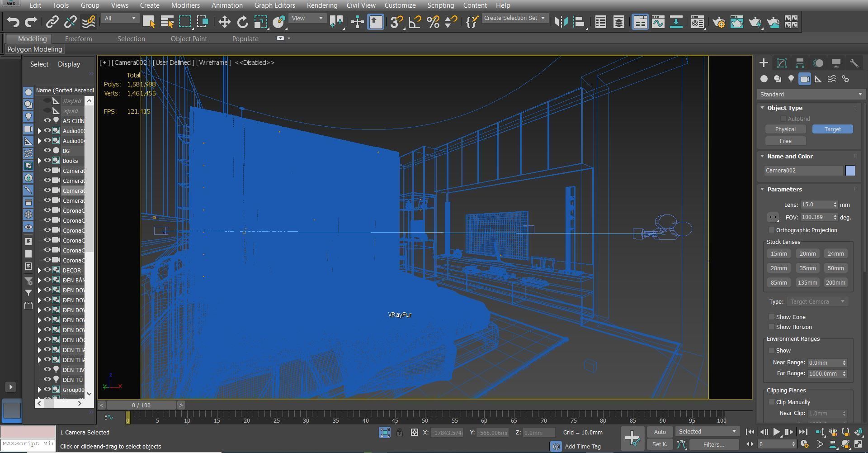Switch to the Object Paint tab
868x453 pixels.
coord(189,39)
